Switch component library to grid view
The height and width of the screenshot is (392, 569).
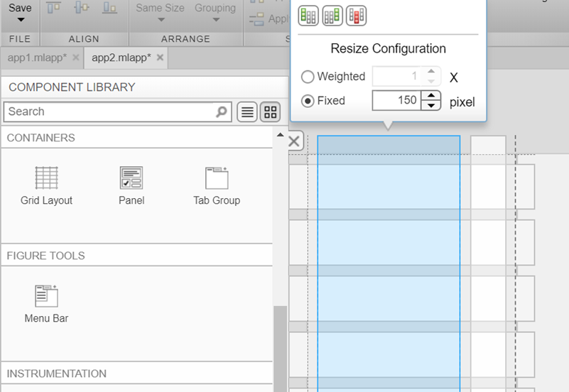coord(271,112)
